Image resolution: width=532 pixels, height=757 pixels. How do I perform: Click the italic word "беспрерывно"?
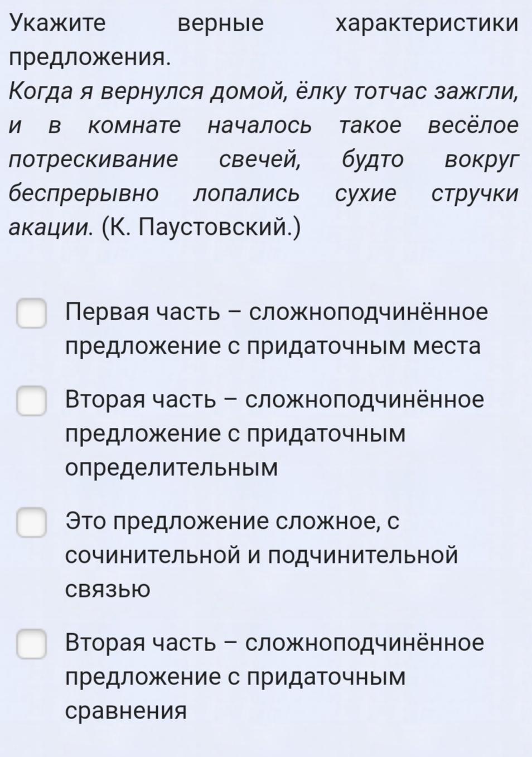coord(84,194)
